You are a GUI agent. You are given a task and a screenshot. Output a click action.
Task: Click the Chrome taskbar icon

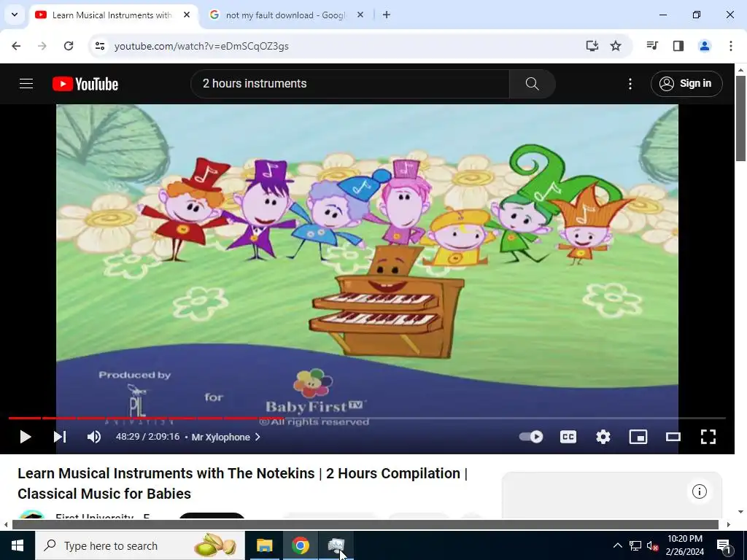click(300, 545)
